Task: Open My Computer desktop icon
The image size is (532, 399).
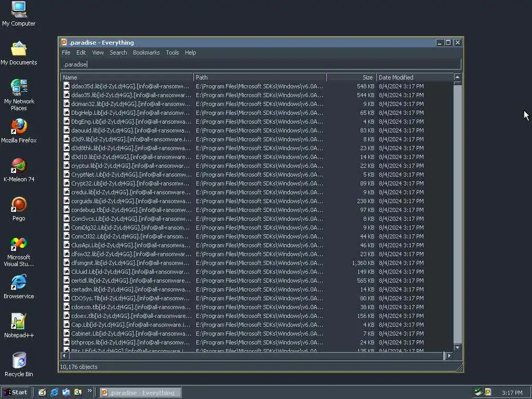Action: [x=19, y=14]
